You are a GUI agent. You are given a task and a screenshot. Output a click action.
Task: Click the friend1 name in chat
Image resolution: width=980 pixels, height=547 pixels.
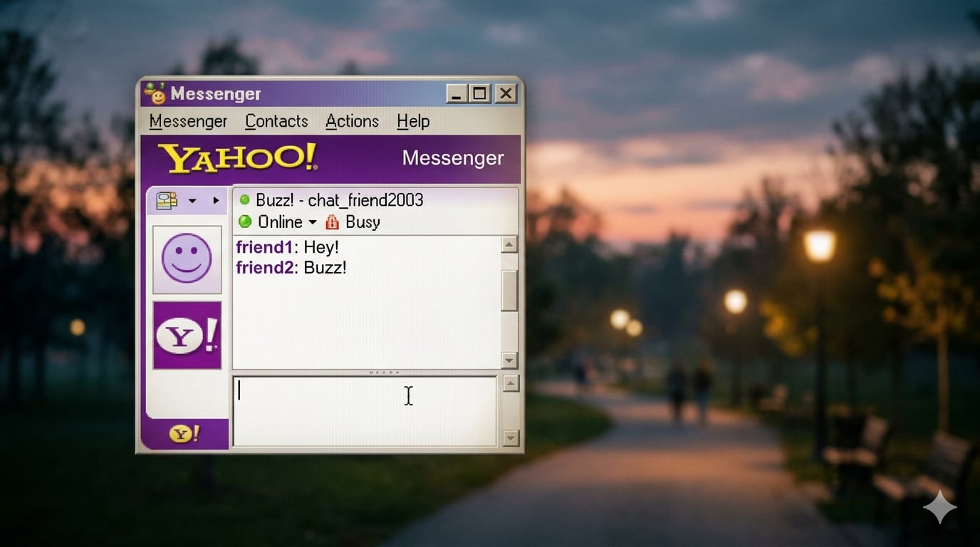[264, 247]
